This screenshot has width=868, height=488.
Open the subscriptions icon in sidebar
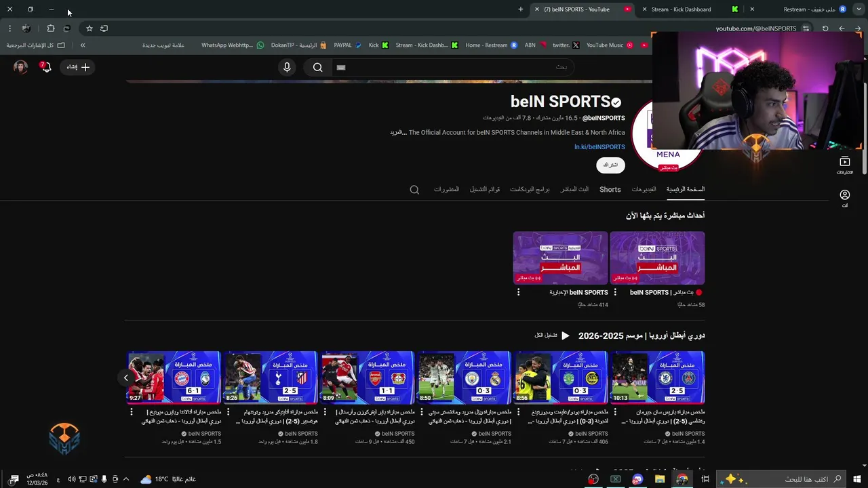(x=844, y=165)
